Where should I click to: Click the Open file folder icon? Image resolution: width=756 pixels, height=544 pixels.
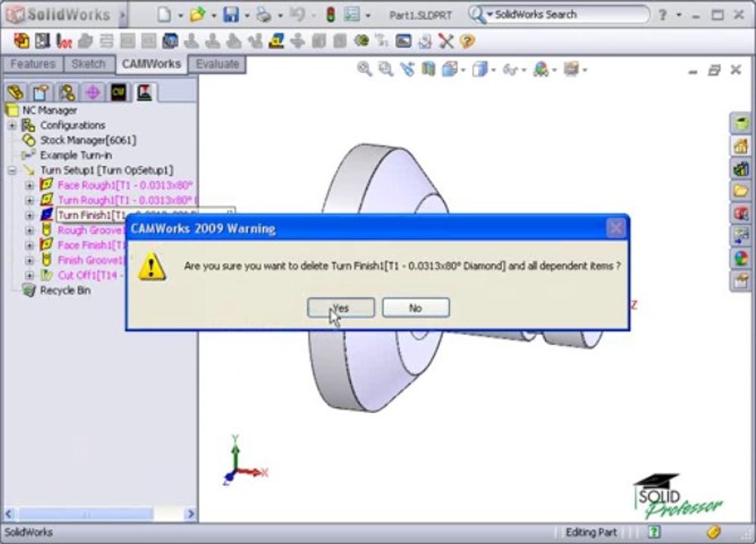[x=197, y=15]
